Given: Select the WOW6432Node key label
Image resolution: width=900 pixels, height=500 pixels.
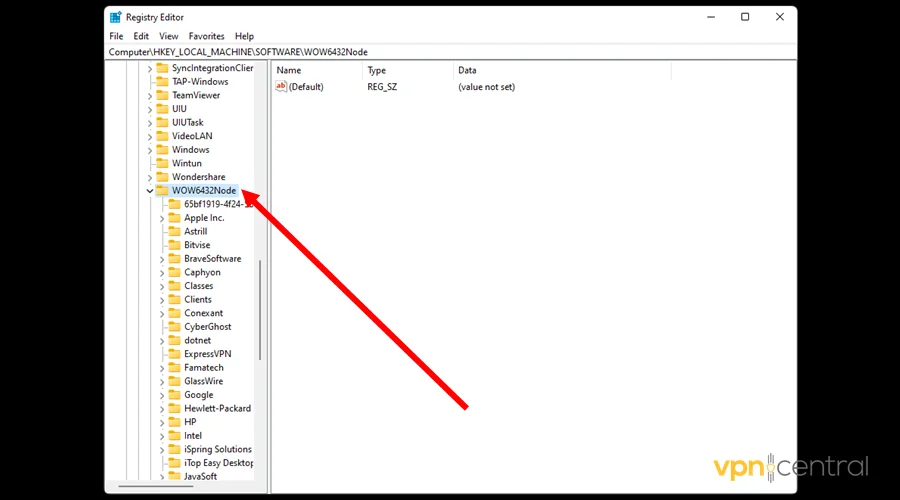Looking at the screenshot, I should pyautogui.click(x=204, y=190).
